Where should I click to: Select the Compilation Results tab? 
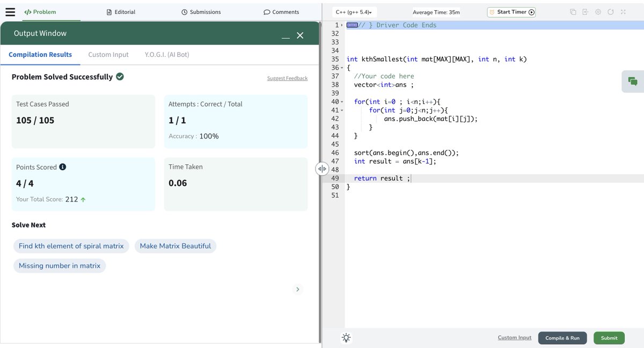[x=40, y=55]
